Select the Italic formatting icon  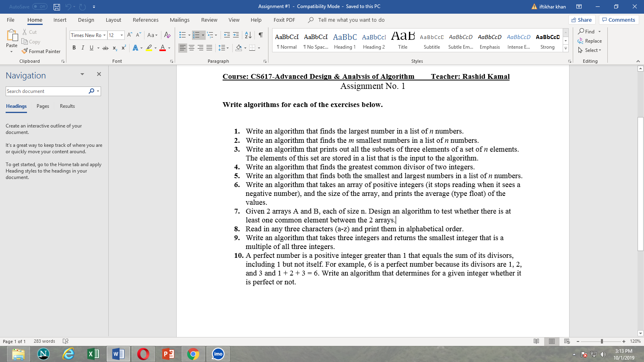83,47
